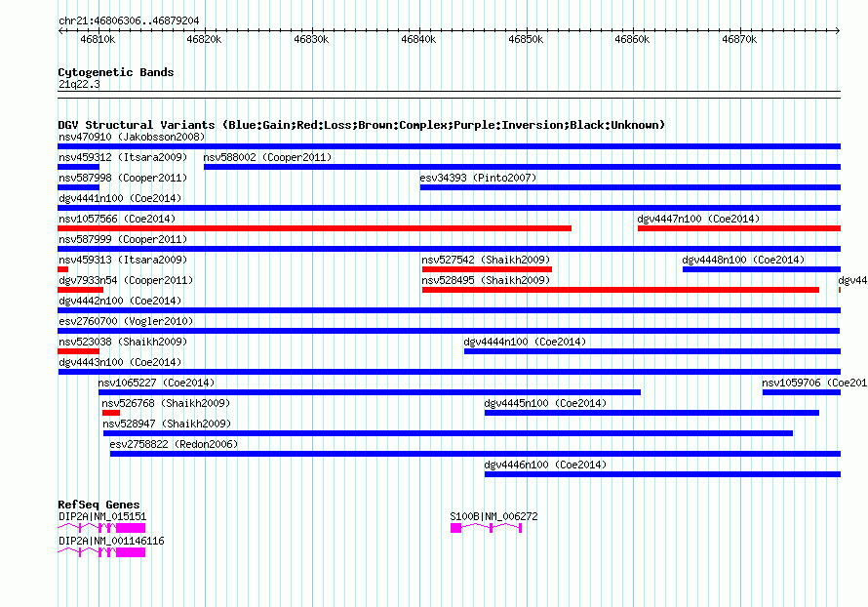868x607 pixels.
Task: Click the red dgv4447n100 loss bar
Action: point(739,228)
